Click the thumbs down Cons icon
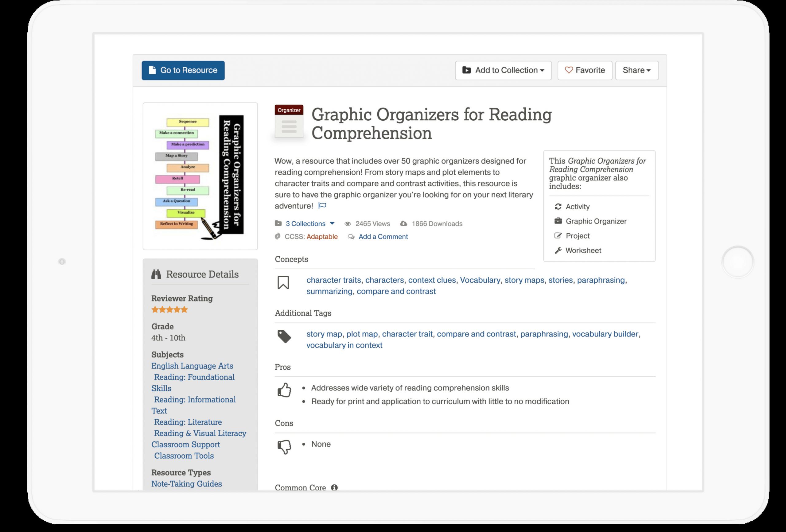This screenshot has width=786, height=532. [284, 446]
